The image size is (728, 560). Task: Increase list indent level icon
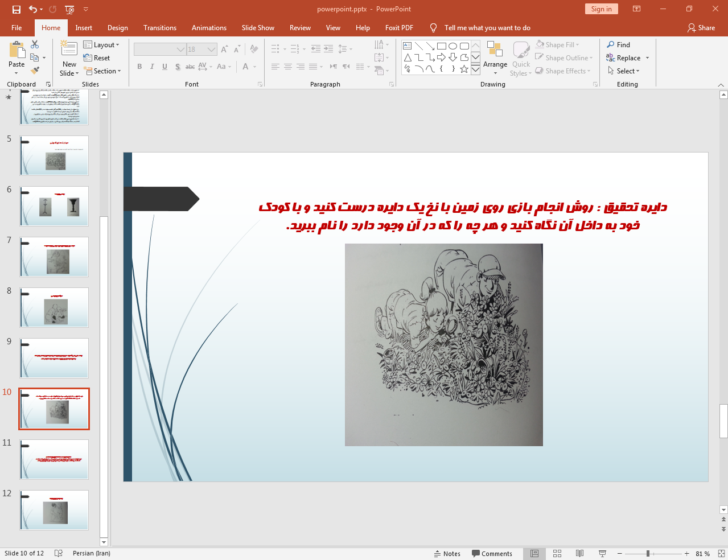click(328, 49)
